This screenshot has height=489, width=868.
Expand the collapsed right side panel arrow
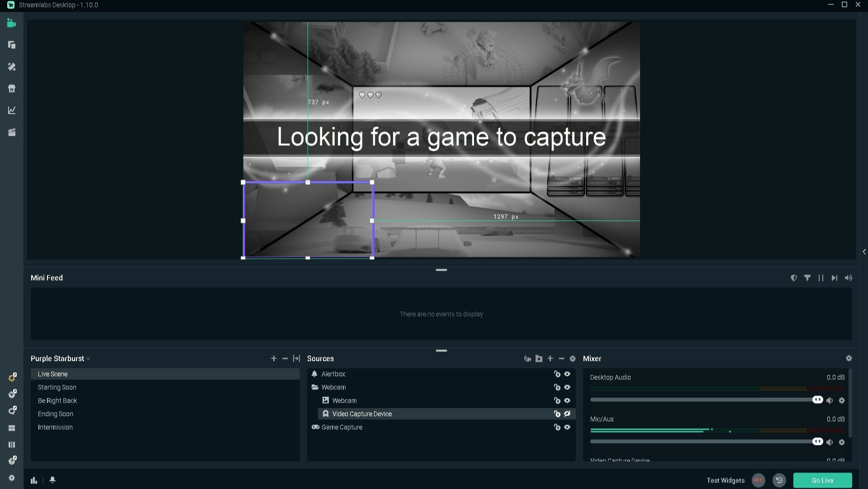click(x=864, y=252)
